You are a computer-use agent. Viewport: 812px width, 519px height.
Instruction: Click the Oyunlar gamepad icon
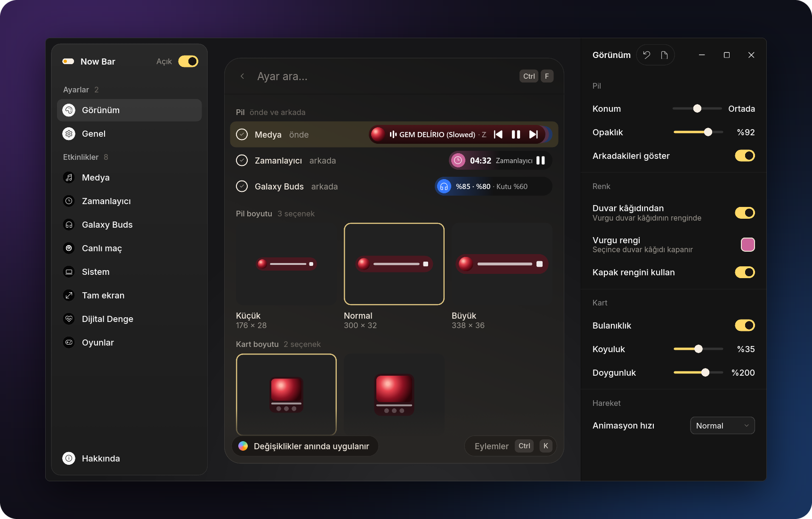pyautogui.click(x=69, y=342)
